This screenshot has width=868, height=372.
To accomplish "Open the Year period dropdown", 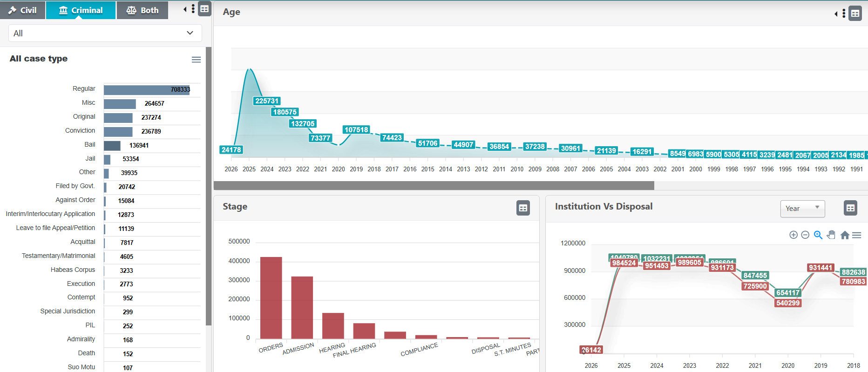I will point(802,209).
